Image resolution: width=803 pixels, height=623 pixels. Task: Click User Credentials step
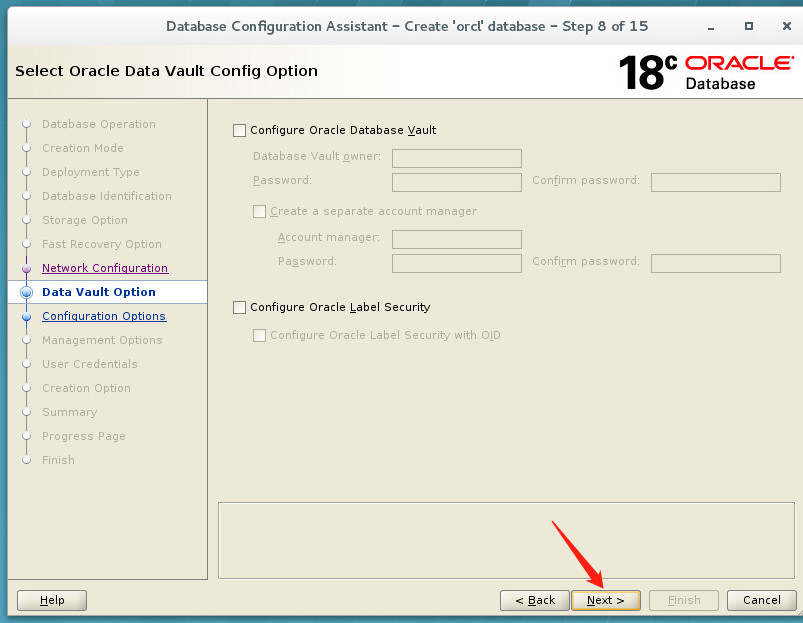pyautogui.click(x=90, y=364)
